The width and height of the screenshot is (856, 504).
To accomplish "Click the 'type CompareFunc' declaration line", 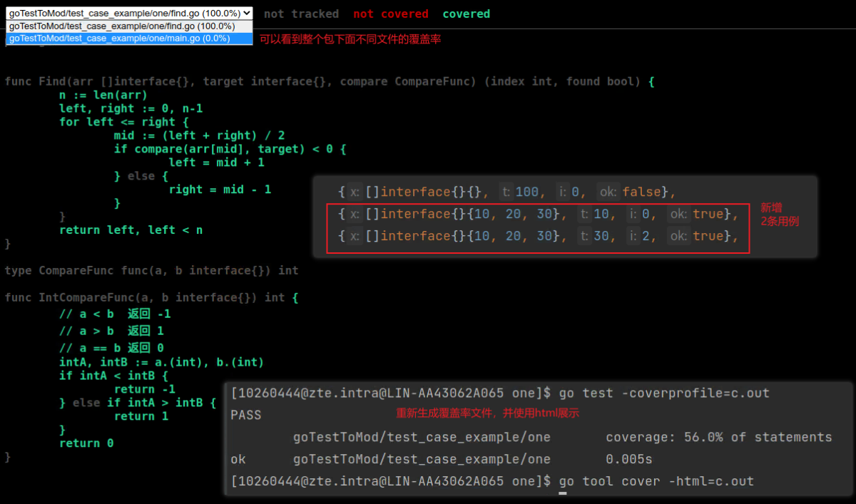I will [151, 270].
